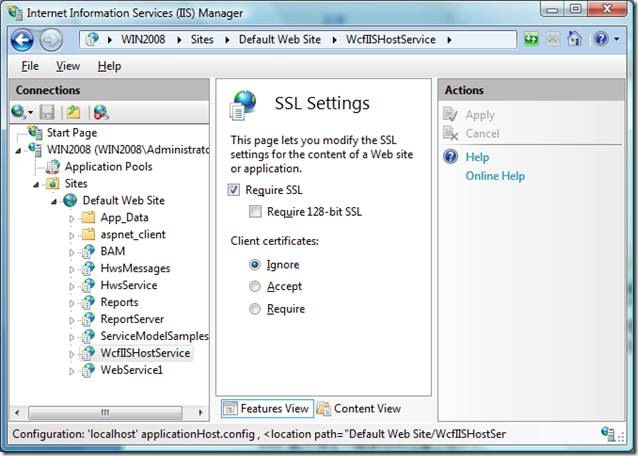Open breadcrumb arrow after WcfIISHostService

[x=449, y=40]
